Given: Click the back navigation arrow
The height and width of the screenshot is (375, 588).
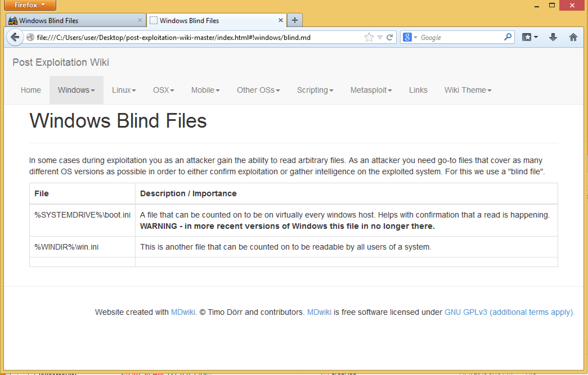Looking at the screenshot, I should (15, 37).
